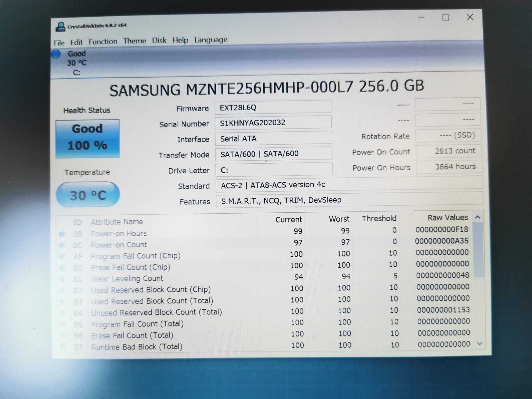532x399 pixels.
Task: Open the Language menu
Action: tap(211, 40)
